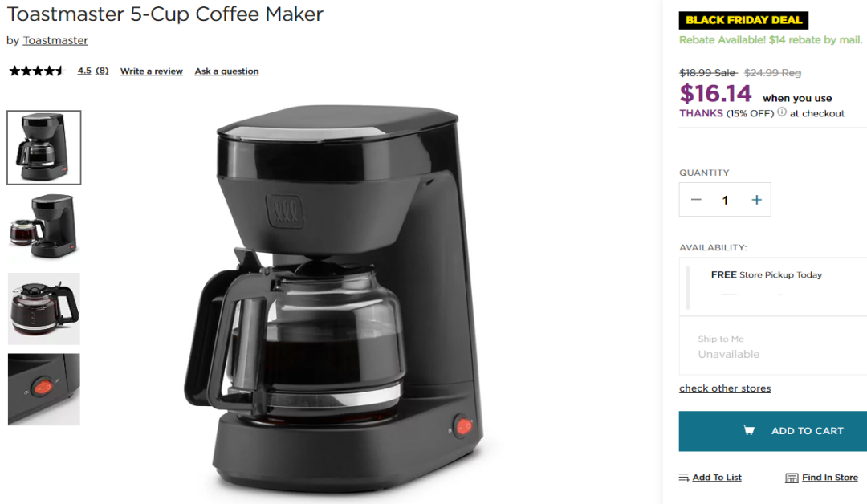Click Ask a question link
This screenshot has width=867, height=504.
(x=226, y=71)
